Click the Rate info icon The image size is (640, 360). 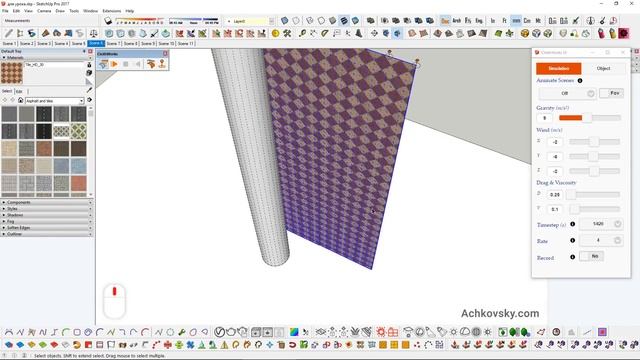tap(573, 241)
